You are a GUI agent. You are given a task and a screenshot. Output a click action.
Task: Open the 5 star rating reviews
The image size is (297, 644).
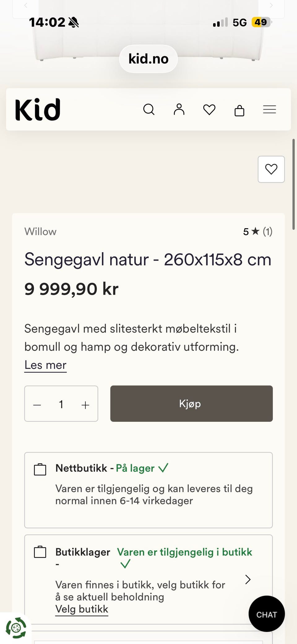(258, 231)
